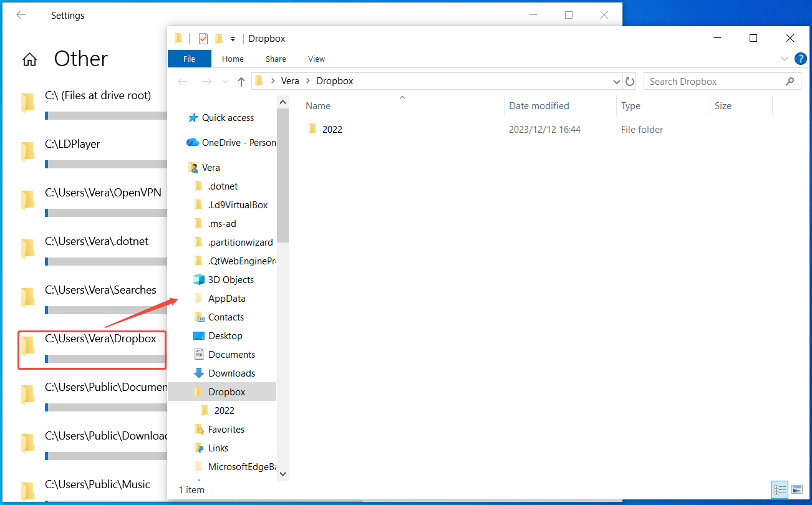Click the Refresh icon in address bar
Image resolution: width=812 pixels, height=505 pixels.
(630, 81)
